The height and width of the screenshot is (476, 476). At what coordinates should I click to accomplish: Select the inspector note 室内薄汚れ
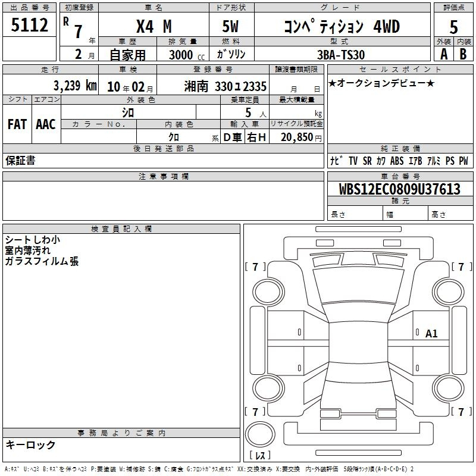[x=27, y=250]
